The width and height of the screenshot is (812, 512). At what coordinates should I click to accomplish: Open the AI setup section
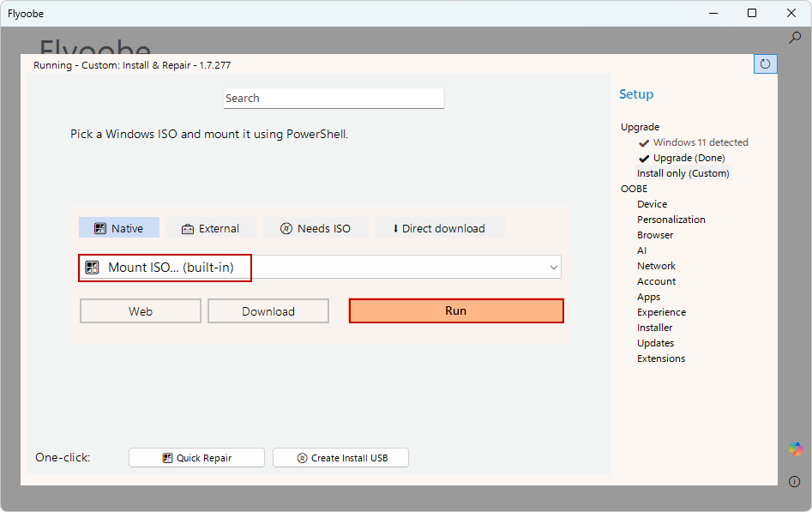pyautogui.click(x=641, y=250)
